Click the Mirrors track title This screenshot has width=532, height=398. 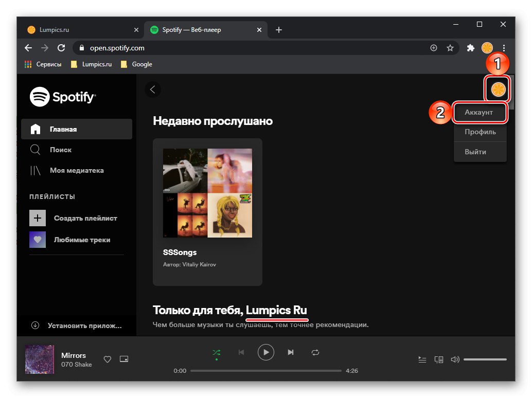(74, 355)
